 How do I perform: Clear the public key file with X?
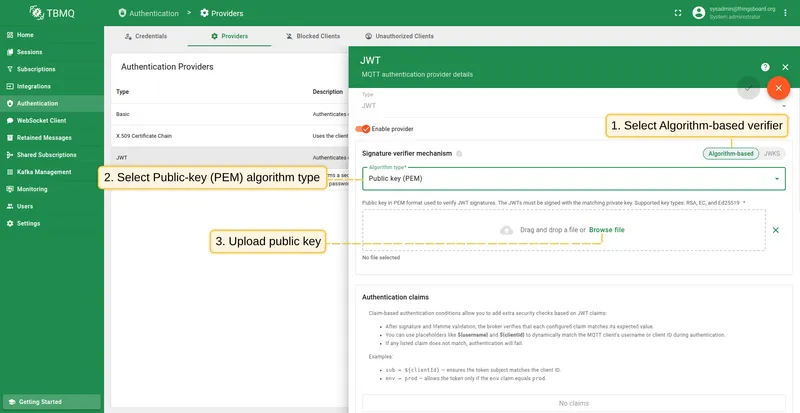[776, 230]
